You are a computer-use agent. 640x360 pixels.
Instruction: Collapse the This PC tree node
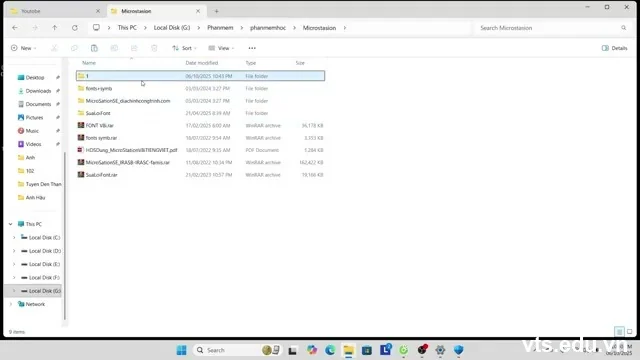(x=11, y=224)
